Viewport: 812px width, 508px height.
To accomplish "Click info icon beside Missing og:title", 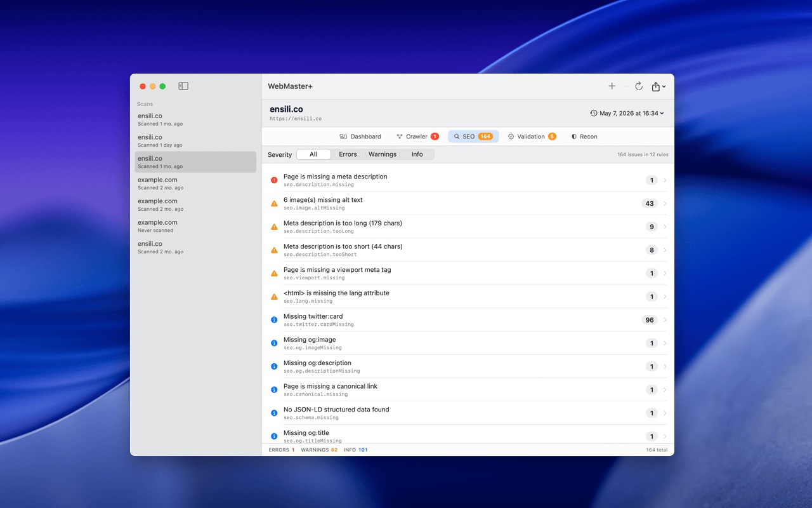I will tap(274, 436).
